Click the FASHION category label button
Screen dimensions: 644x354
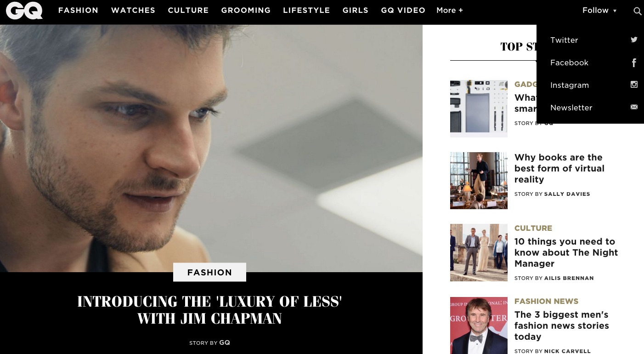click(209, 272)
